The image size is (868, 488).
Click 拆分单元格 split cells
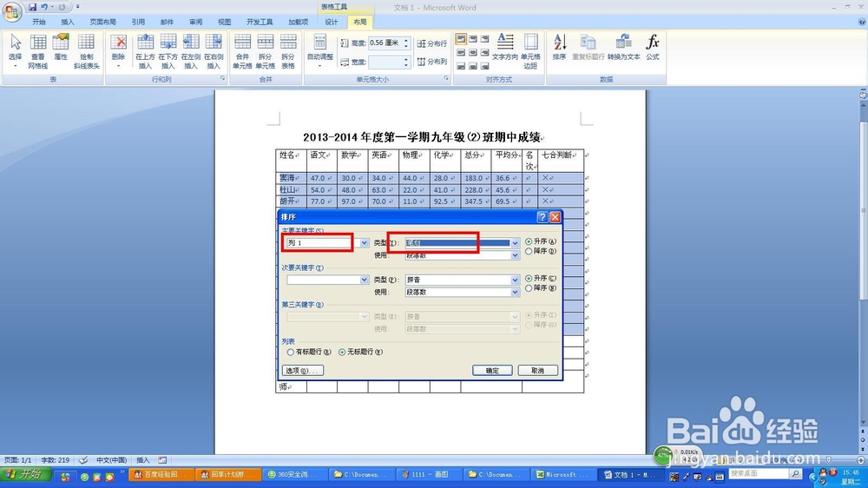[265, 51]
